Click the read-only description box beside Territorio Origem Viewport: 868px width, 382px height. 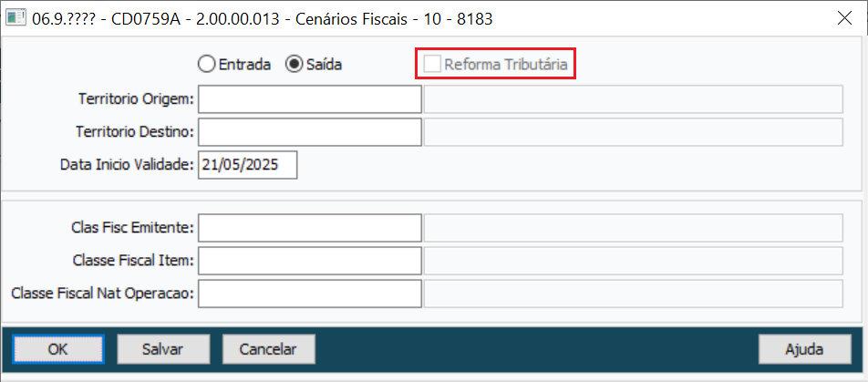tap(633, 98)
